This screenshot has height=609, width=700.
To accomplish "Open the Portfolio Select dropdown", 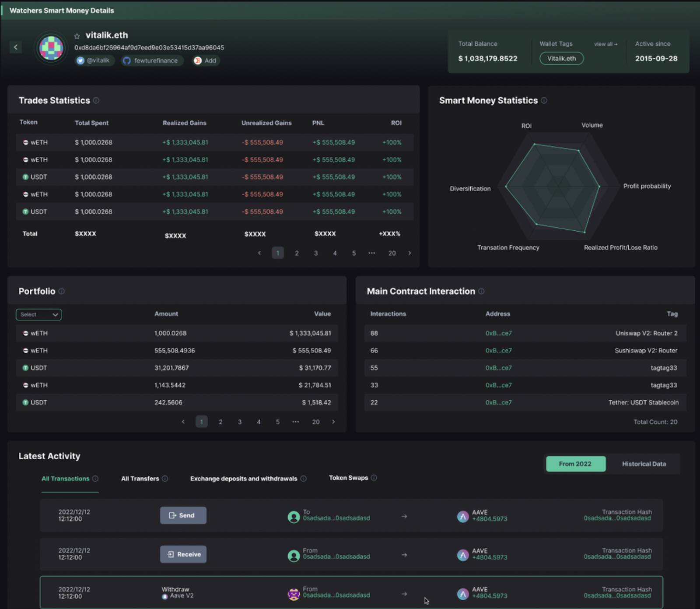I will [x=38, y=314].
